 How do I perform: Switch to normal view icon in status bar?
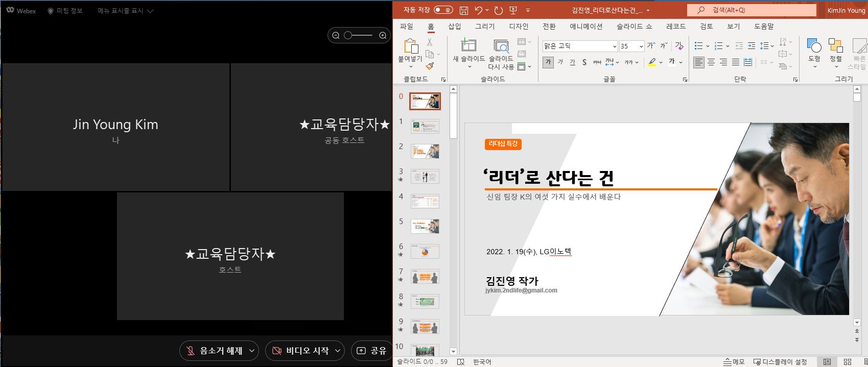tap(827, 362)
